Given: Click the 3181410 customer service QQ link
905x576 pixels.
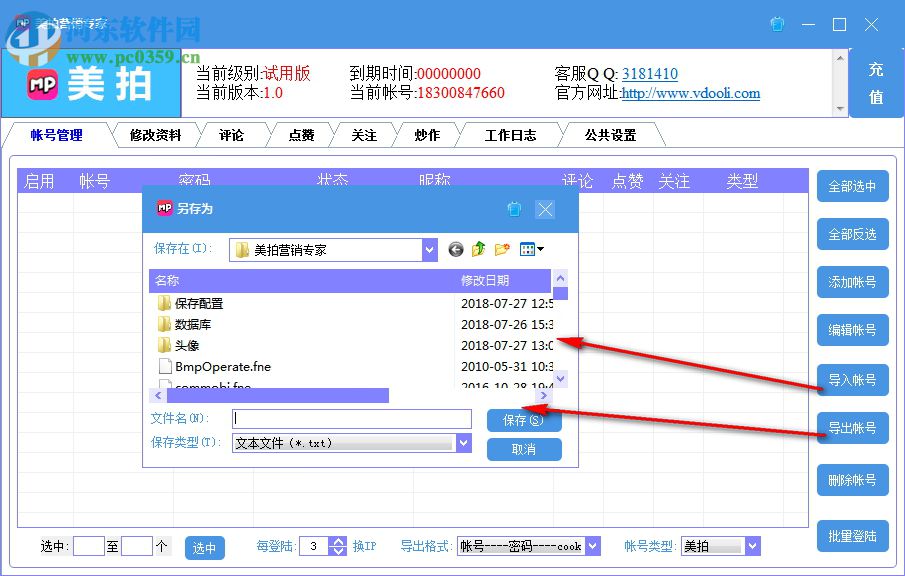Looking at the screenshot, I should [648, 73].
